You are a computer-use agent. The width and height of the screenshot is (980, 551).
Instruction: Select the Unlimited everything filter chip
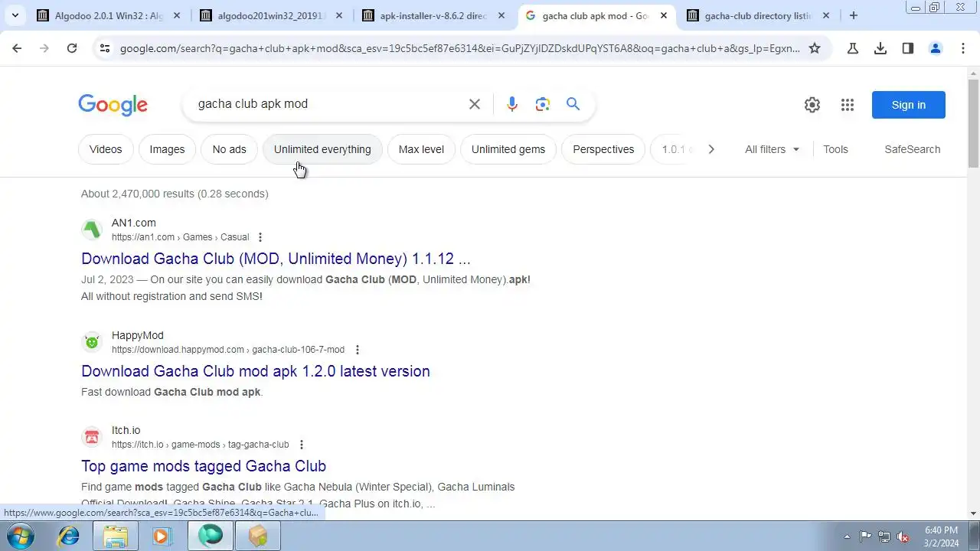(x=322, y=149)
